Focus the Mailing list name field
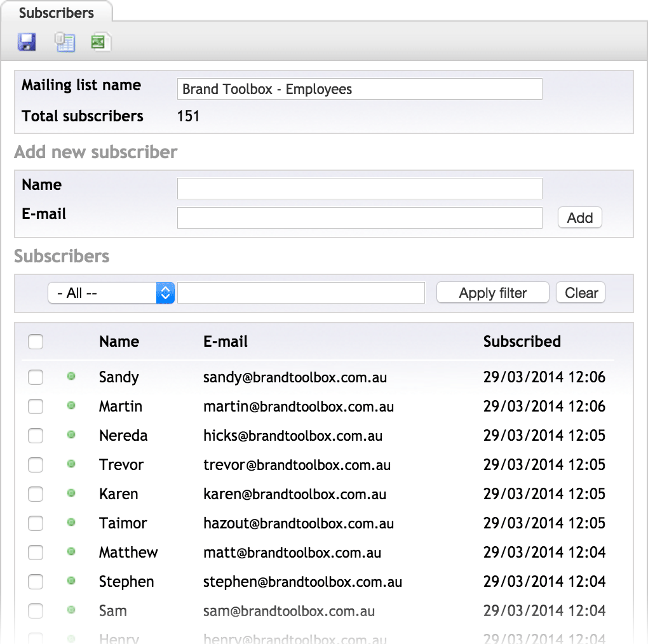Viewport: 648px width, 644px height. (360, 90)
